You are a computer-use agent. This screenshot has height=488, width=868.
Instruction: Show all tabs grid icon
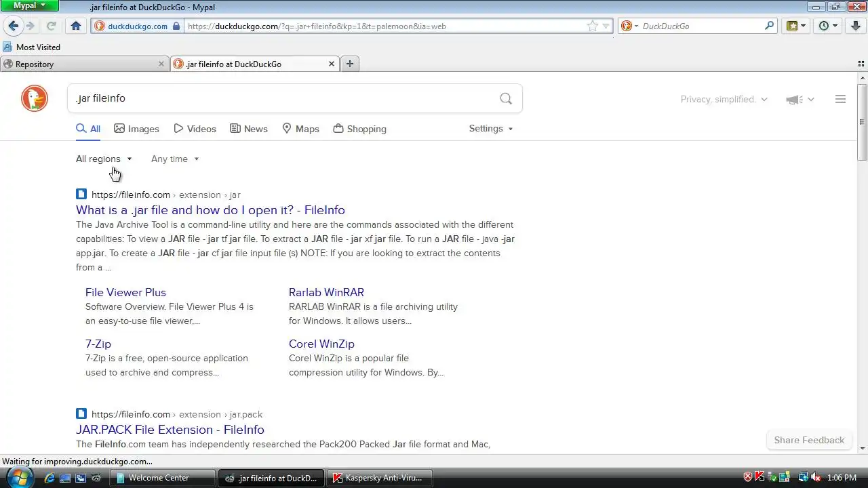[861, 64]
